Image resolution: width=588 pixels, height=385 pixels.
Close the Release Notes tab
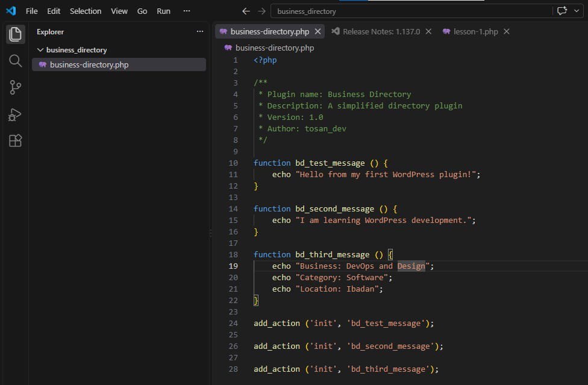[x=428, y=31]
